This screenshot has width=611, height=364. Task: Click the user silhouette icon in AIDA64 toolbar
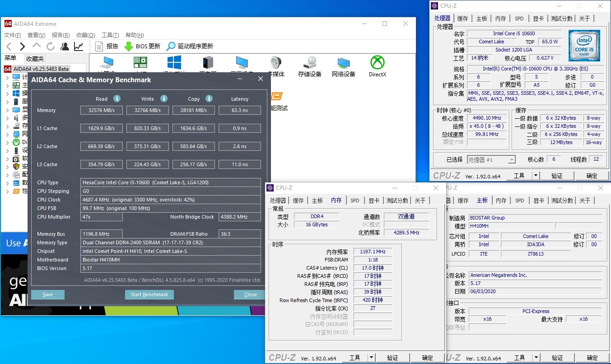(65, 46)
